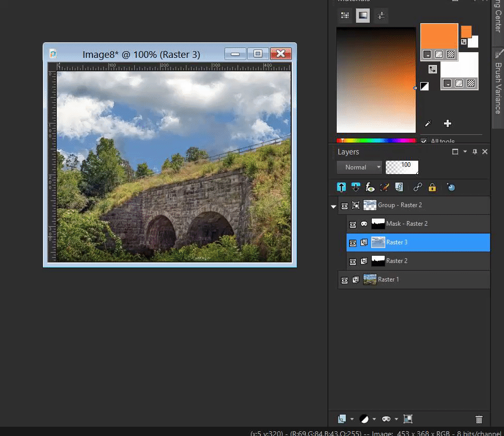The image size is (504, 436).
Task: Click the padlock lock transparency icon
Action: point(432,187)
